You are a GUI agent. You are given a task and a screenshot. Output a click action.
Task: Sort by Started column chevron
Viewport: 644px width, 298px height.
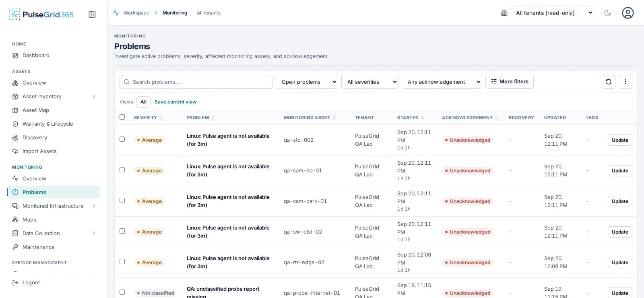point(423,118)
